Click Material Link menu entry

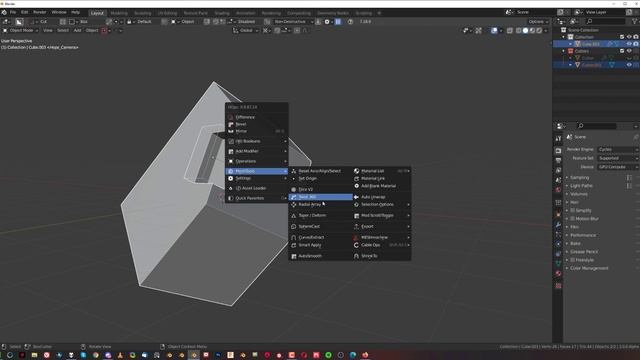(382, 178)
